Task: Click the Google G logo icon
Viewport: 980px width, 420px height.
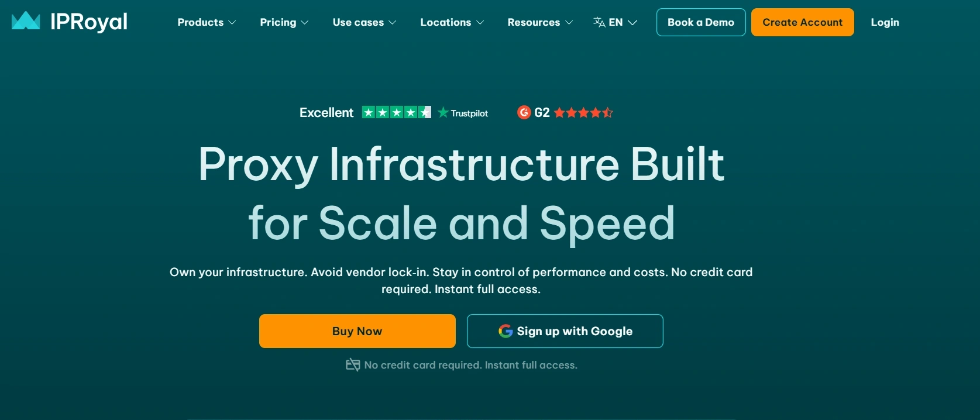Action: (x=506, y=331)
